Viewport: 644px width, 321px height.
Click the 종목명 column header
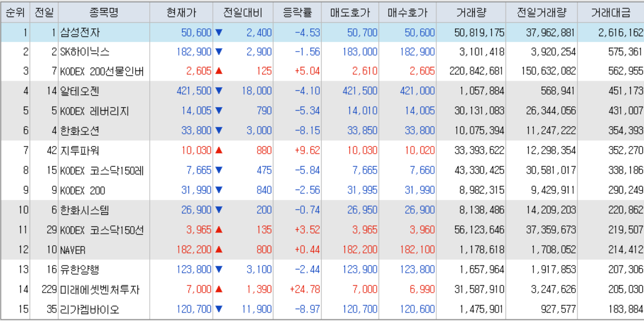coord(103,12)
